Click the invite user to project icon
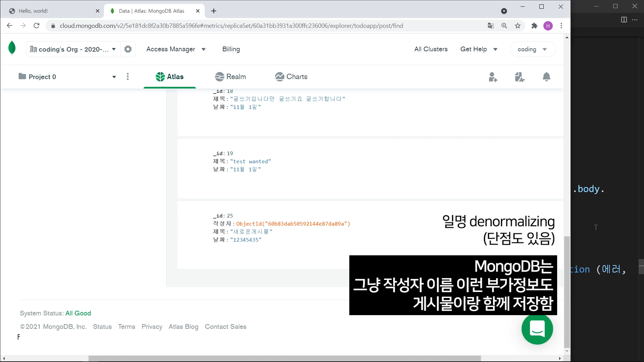This screenshot has width=644, height=362. 493,77
